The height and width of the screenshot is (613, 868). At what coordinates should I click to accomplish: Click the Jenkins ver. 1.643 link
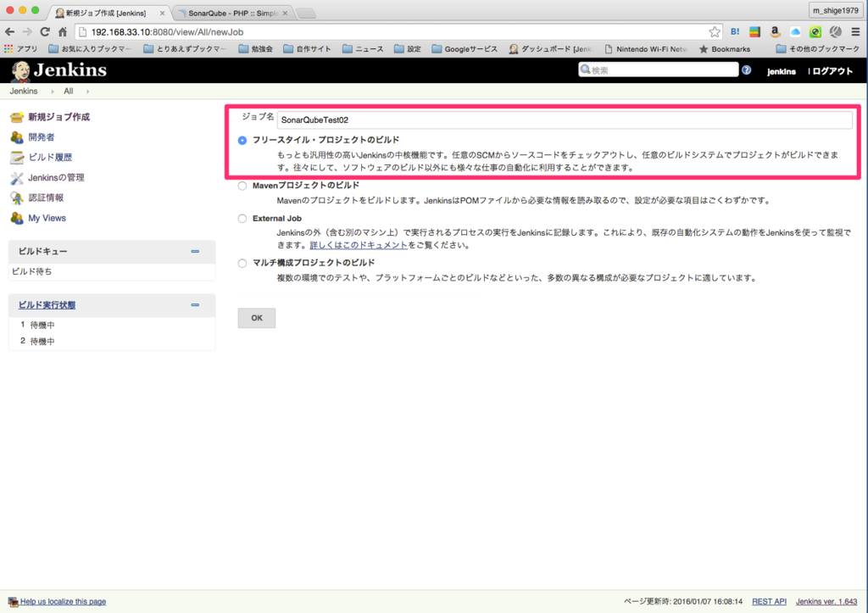pos(826,601)
